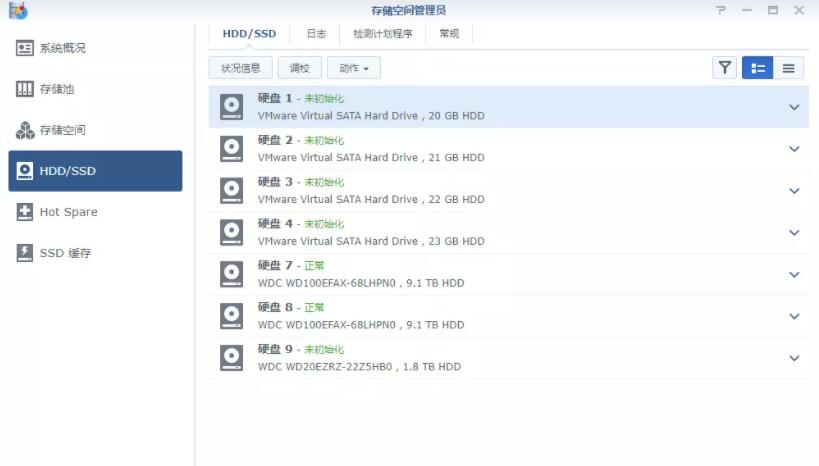Image resolution: width=819 pixels, height=466 pixels.
Task: Click 未初始化 status of 硬盘 2
Action: point(324,141)
